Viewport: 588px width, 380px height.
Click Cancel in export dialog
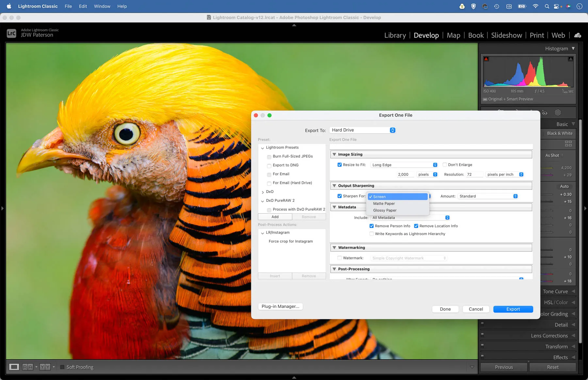pos(476,309)
